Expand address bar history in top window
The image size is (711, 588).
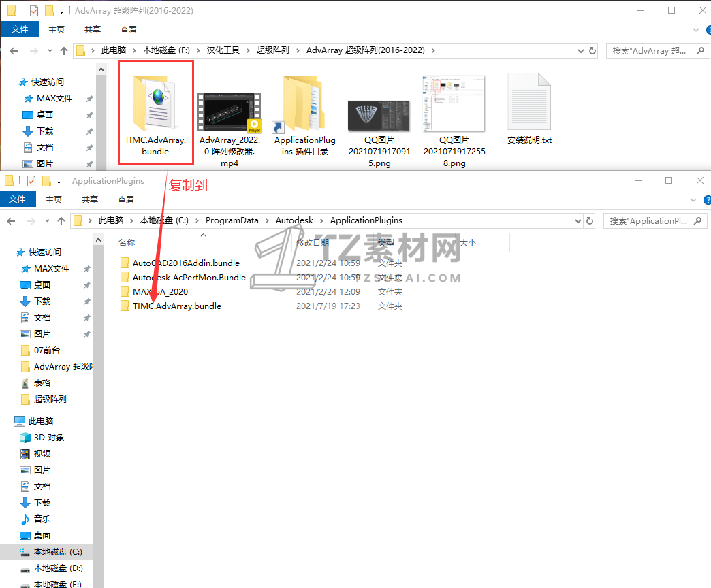coord(580,51)
